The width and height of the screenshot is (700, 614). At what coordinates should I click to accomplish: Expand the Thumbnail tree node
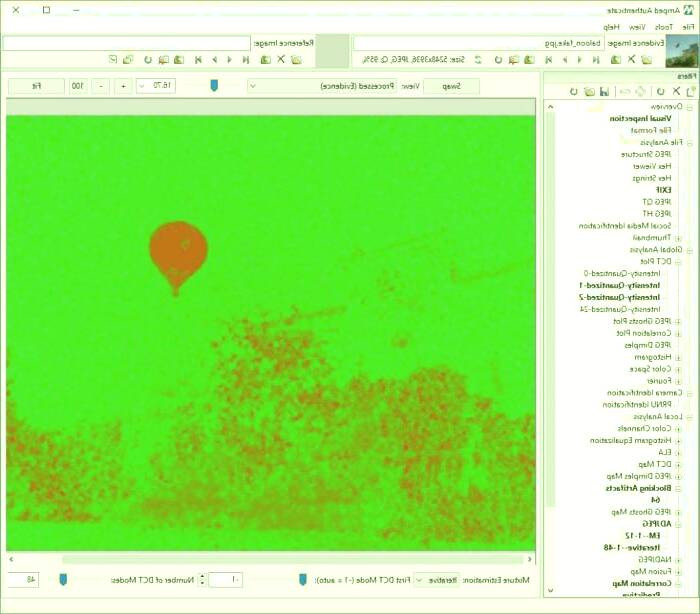(677, 238)
